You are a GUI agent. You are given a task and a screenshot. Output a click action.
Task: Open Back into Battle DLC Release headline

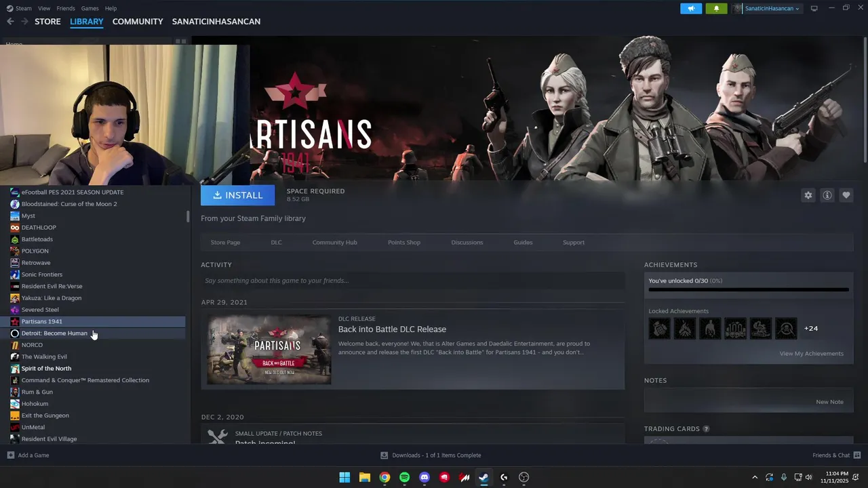coord(392,329)
